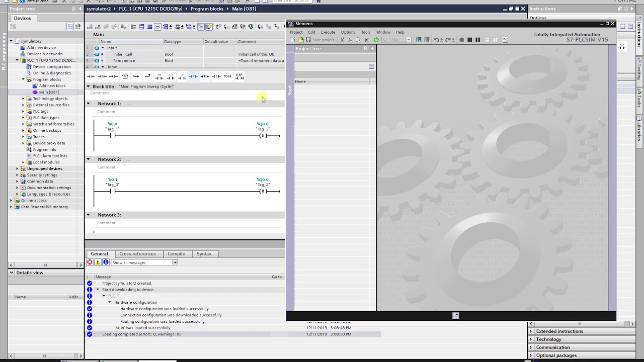Image resolution: width=644 pixels, height=362 pixels.
Task: Expand the Communication instructions section
Action: click(531, 347)
